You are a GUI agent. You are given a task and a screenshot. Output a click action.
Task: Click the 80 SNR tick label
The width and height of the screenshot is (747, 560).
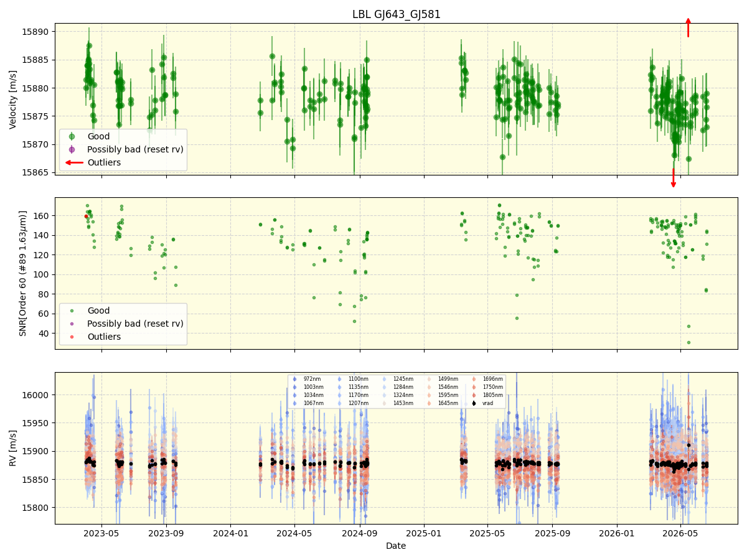pyautogui.click(x=44, y=294)
